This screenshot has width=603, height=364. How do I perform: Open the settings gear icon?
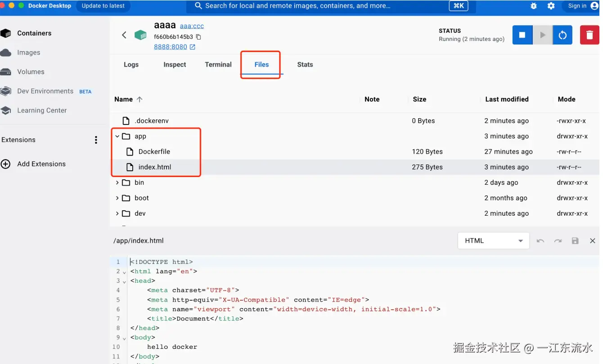551,6
